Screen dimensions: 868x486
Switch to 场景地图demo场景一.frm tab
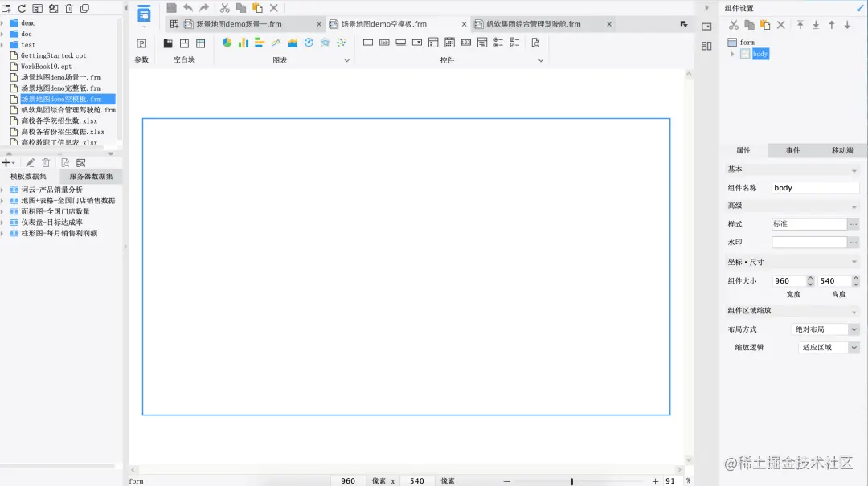coord(239,24)
